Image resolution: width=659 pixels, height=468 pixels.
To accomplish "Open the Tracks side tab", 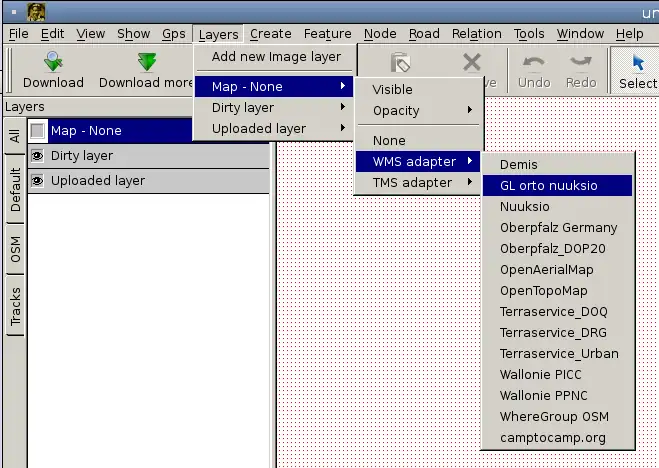I will (15, 305).
